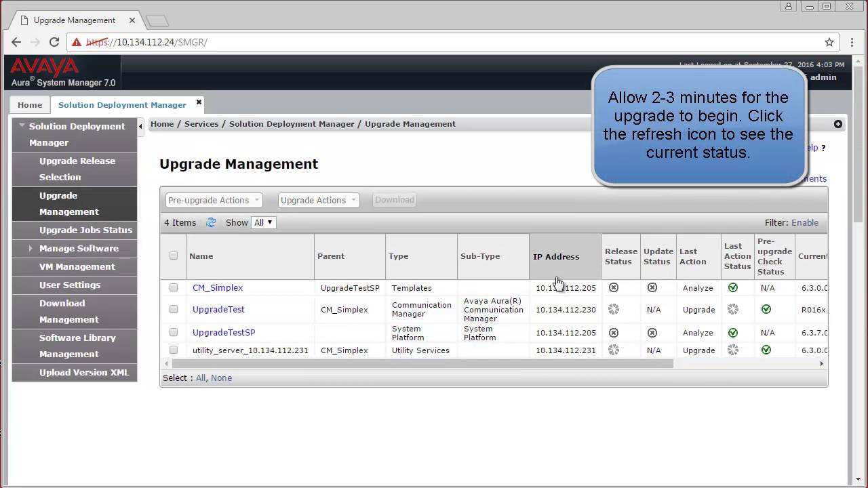
Task: Click Last Action Status spinner for UpgradeTest row
Action: 733,309
